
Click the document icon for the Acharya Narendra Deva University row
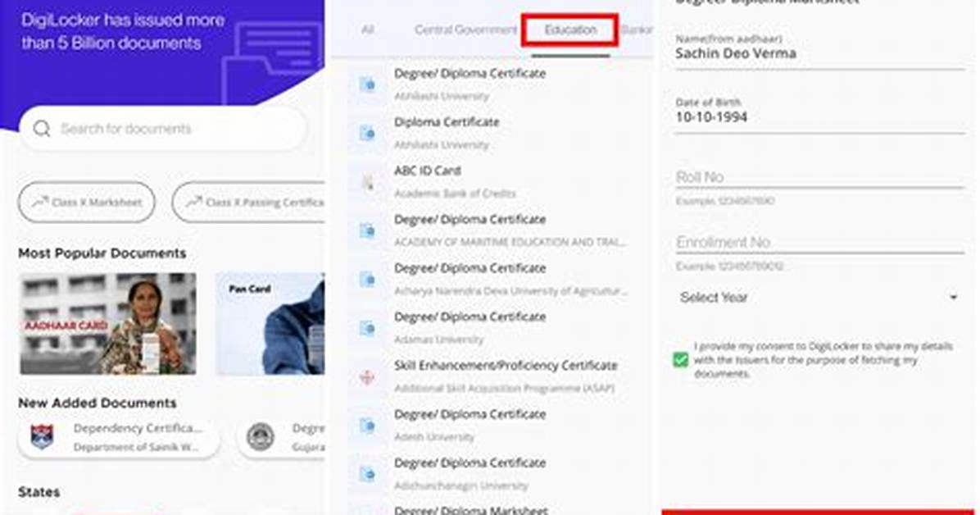(x=367, y=280)
